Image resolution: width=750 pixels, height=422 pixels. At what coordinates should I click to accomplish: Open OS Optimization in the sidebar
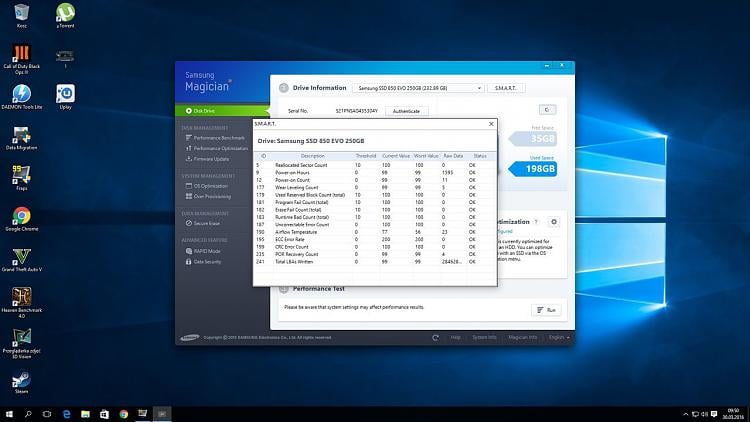click(207, 186)
